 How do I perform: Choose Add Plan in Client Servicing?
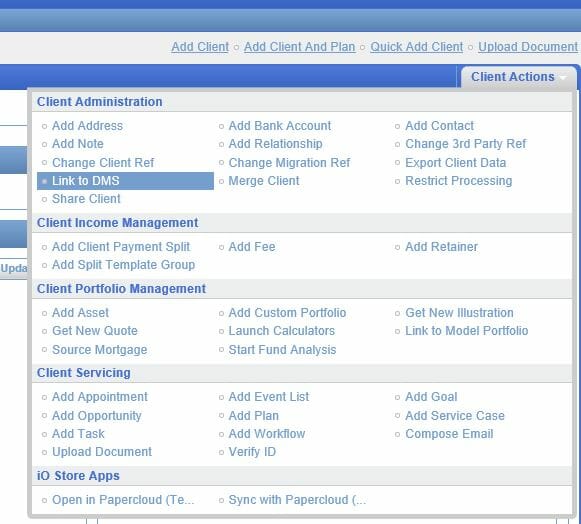(x=253, y=416)
